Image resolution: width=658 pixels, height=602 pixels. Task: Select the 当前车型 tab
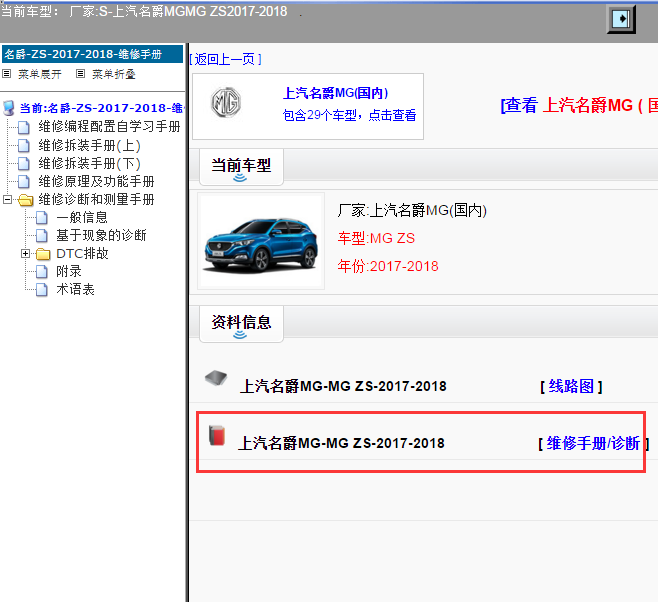tap(241, 167)
